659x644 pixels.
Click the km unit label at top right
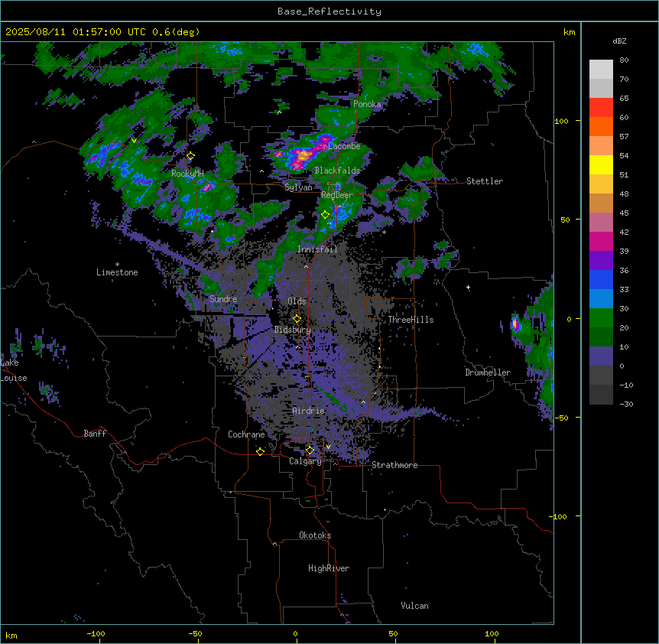click(569, 32)
